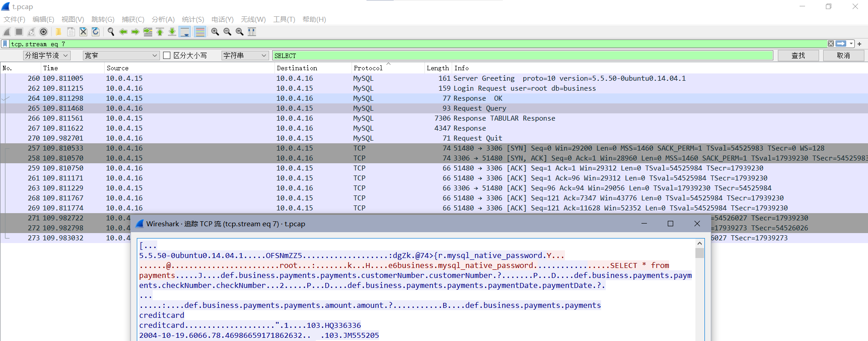Open Find a packet magnifier icon
Screen dimensions: 868x341
[x=111, y=32]
